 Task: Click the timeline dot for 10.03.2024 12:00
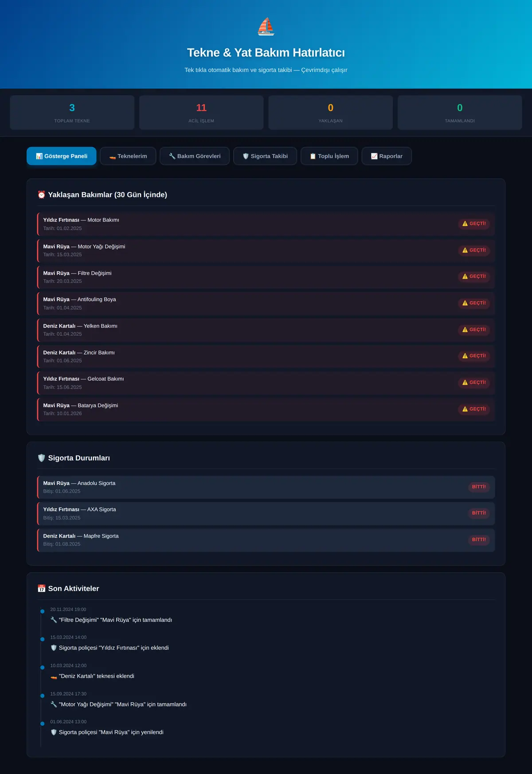(x=43, y=668)
